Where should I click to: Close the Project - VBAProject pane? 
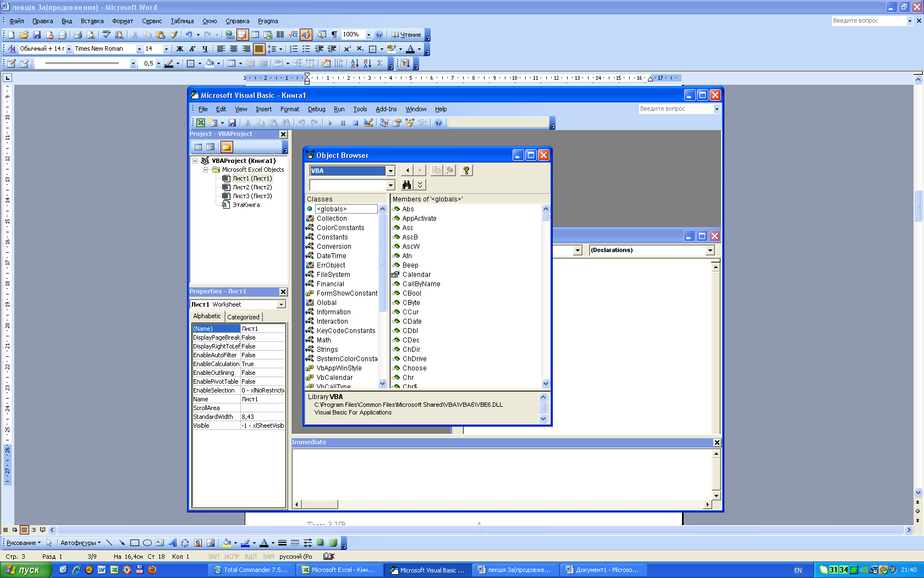click(283, 134)
